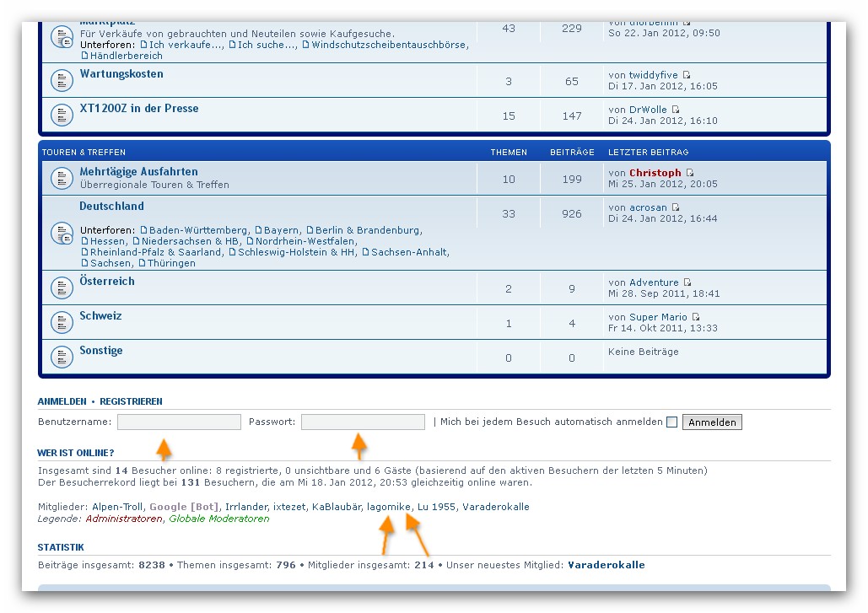Open the Windschutzscheibentauschbörse subforum
Image resolution: width=868 pixels, height=613 pixels.
pos(388,45)
